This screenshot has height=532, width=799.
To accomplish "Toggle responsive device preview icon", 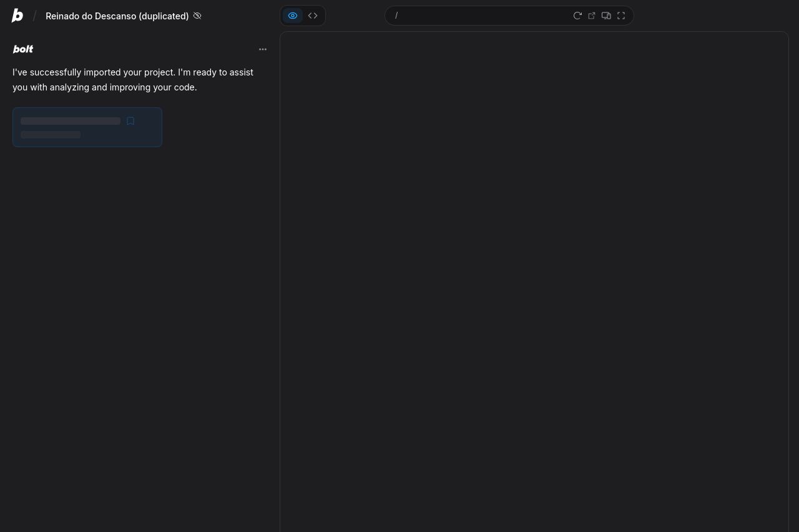I will tap(606, 16).
